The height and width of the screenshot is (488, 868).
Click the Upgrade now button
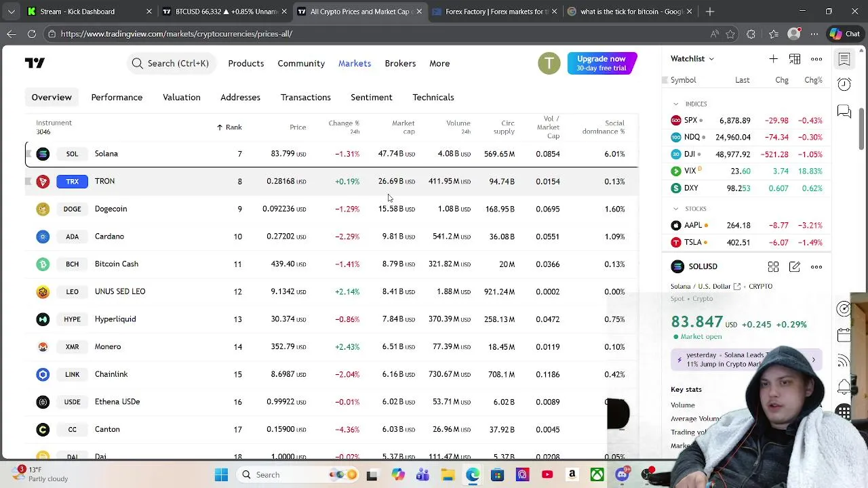pyautogui.click(x=601, y=63)
